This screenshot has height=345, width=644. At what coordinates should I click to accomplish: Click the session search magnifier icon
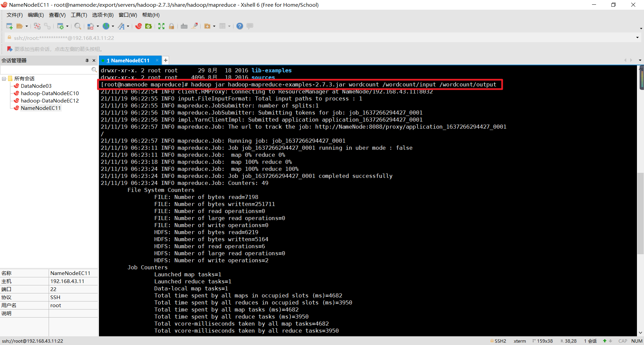pyautogui.click(x=94, y=70)
